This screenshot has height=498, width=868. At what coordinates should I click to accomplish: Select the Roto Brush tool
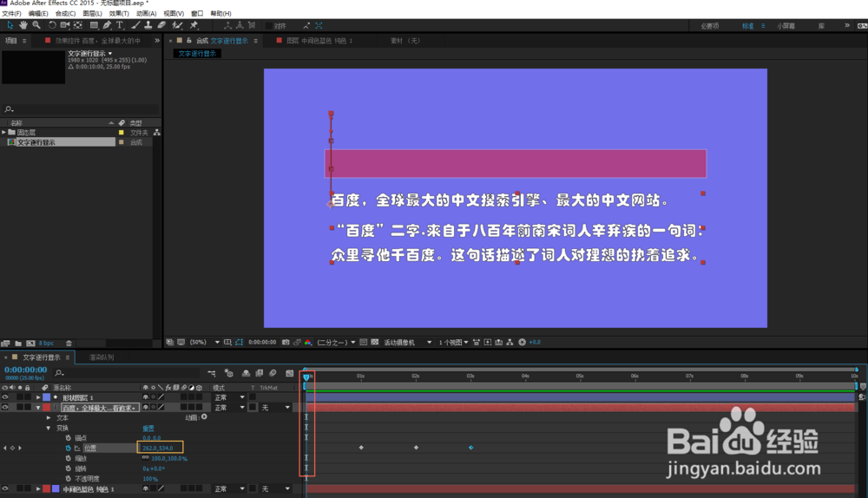(x=177, y=25)
